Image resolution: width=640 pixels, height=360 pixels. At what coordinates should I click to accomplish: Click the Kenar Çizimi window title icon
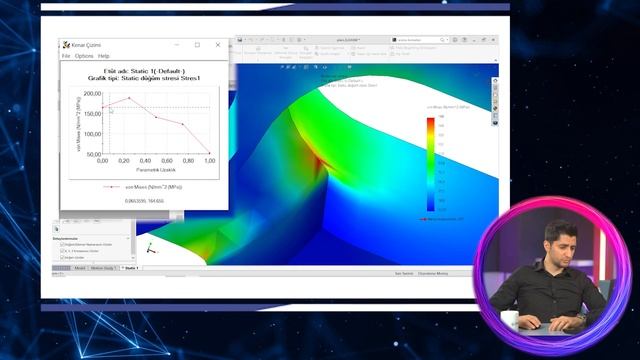[67, 45]
